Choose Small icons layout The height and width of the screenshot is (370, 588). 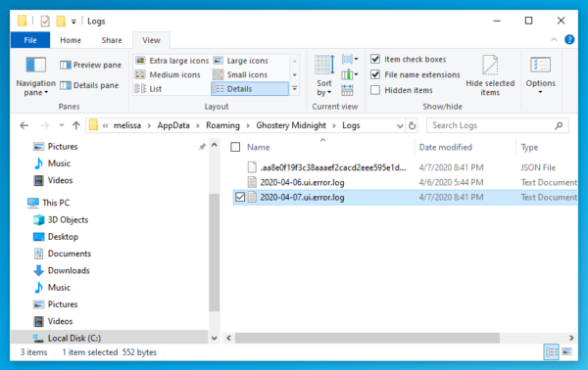coord(240,74)
